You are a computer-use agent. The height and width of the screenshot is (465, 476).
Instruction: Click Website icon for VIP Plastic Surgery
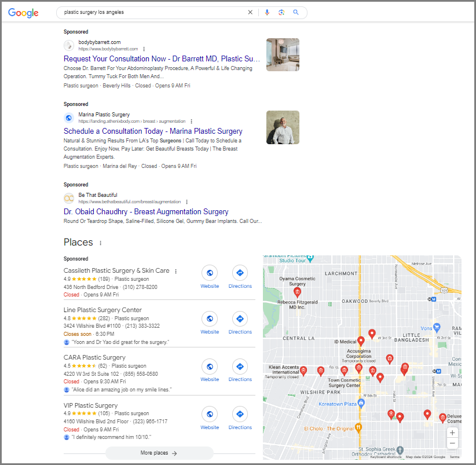click(x=210, y=414)
